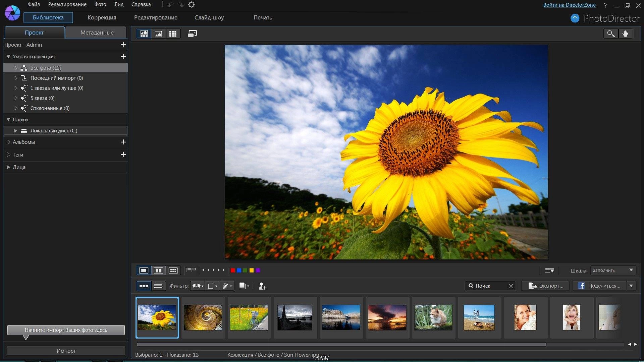
Task: Expand the Теги section
Action: (8, 155)
